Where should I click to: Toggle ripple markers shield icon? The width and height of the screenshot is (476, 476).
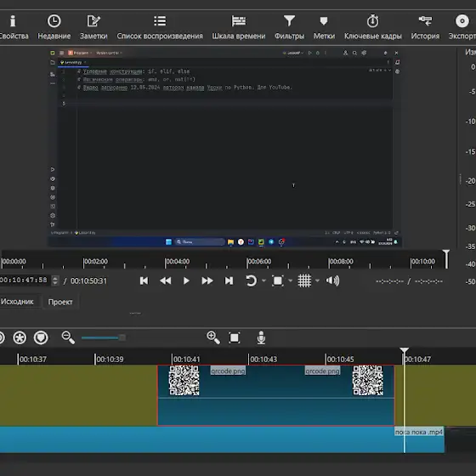click(x=41, y=338)
